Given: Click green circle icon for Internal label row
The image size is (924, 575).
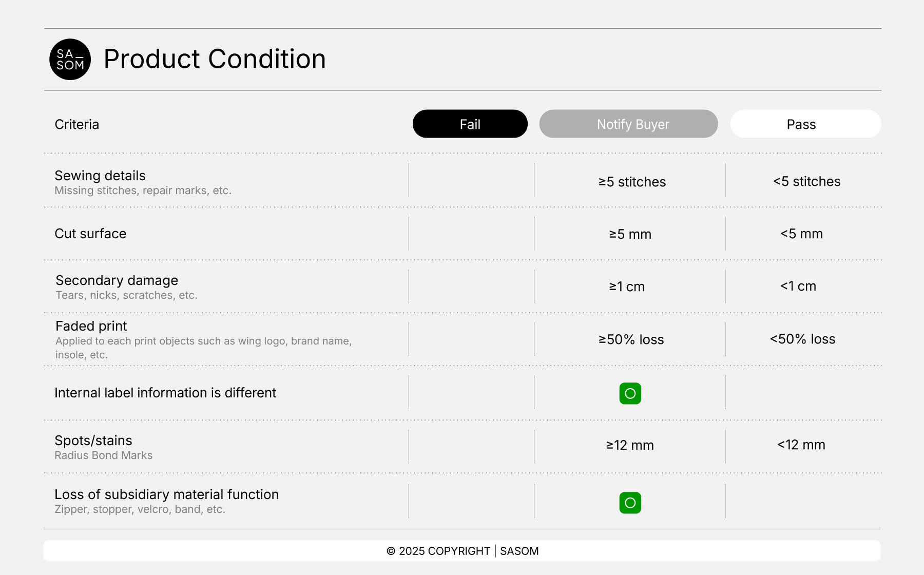Looking at the screenshot, I should click(630, 394).
